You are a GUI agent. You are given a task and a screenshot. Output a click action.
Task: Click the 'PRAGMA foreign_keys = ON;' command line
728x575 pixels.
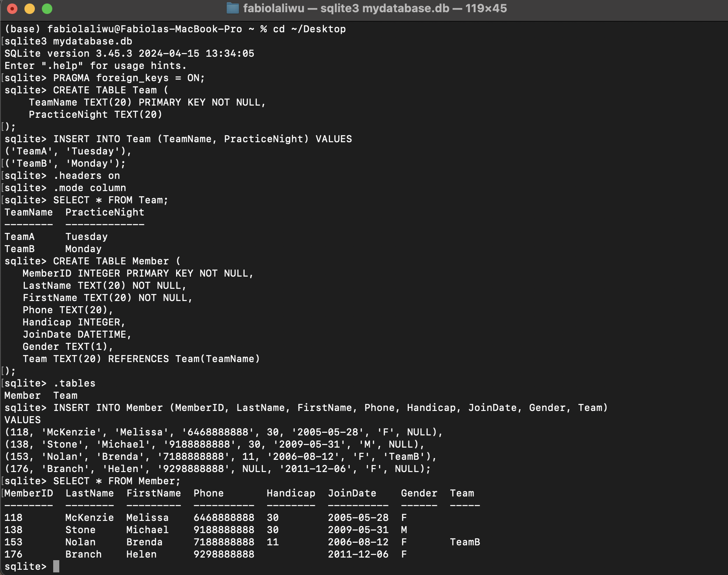coord(129,78)
